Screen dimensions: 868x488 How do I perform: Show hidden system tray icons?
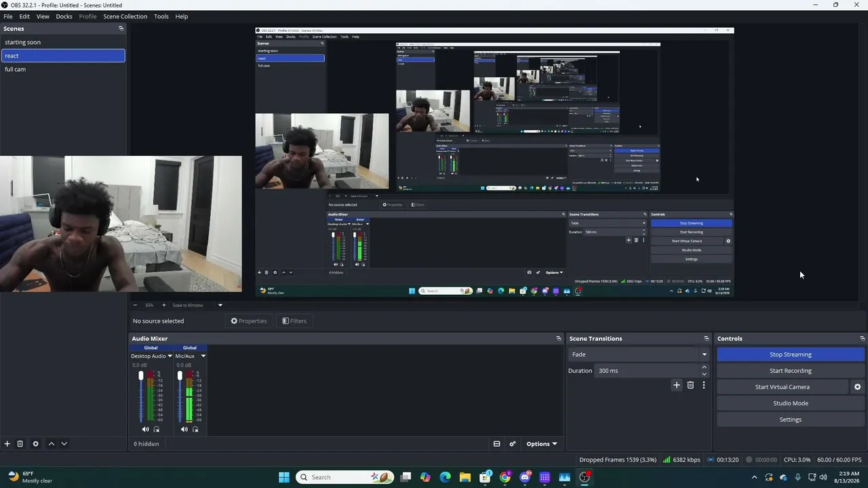[754, 477]
